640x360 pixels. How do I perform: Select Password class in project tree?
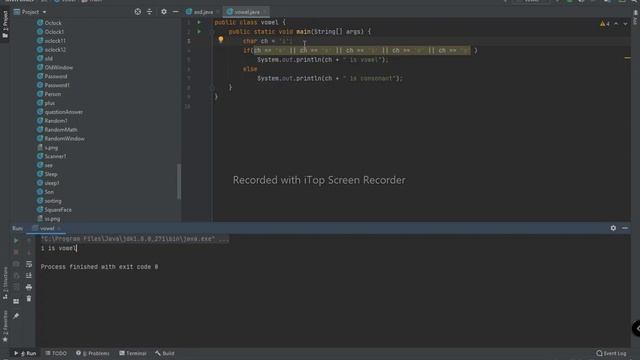pos(52,76)
